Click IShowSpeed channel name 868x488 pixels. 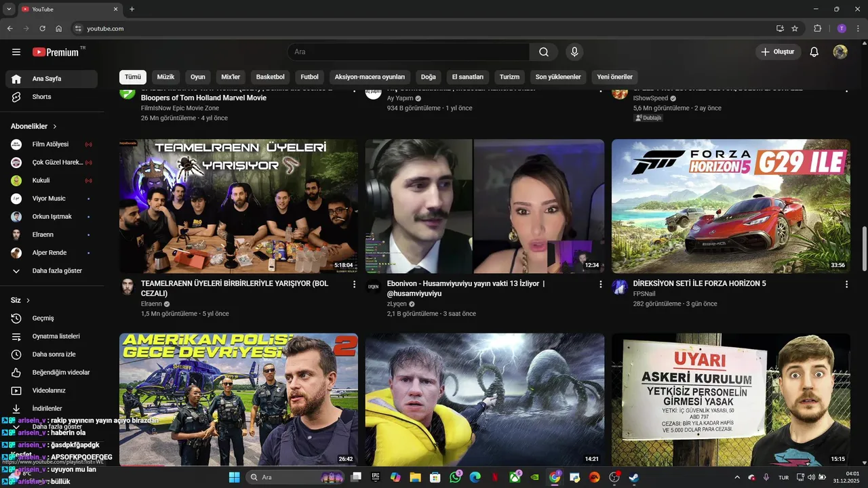pyautogui.click(x=650, y=98)
